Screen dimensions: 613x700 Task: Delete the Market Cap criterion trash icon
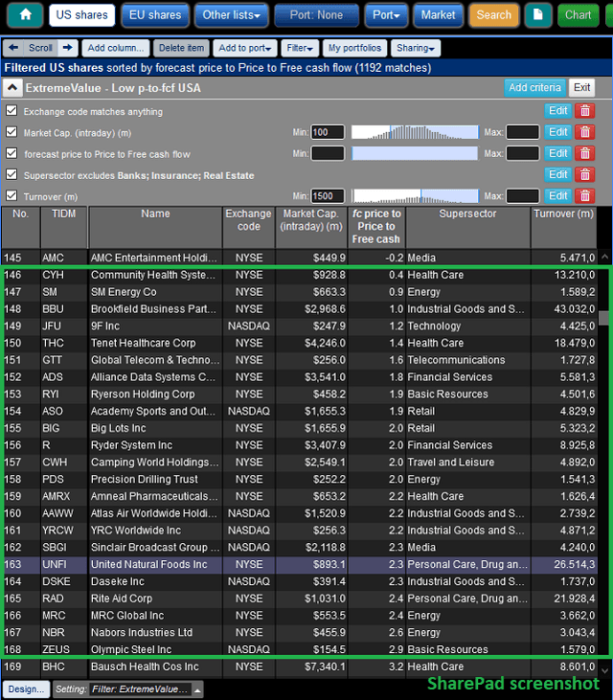coord(585,132)
